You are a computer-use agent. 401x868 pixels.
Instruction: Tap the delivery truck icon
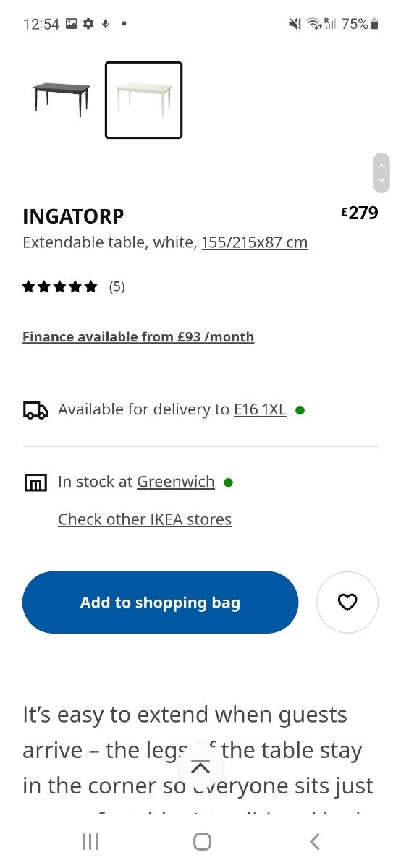click(35, 410)
